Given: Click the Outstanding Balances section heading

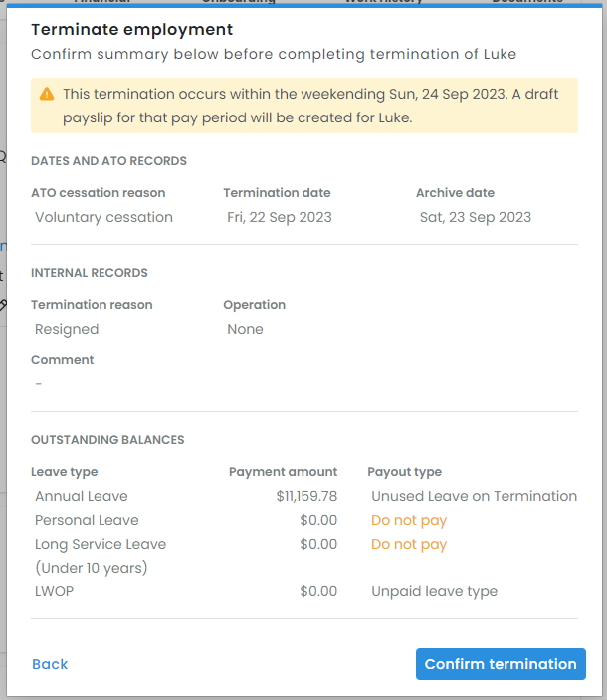Looking at the screenshot, I should (x=107, y=439).
